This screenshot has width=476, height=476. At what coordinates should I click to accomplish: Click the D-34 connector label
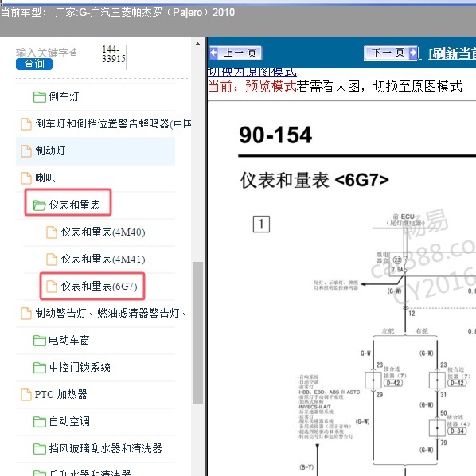point(457,431)
